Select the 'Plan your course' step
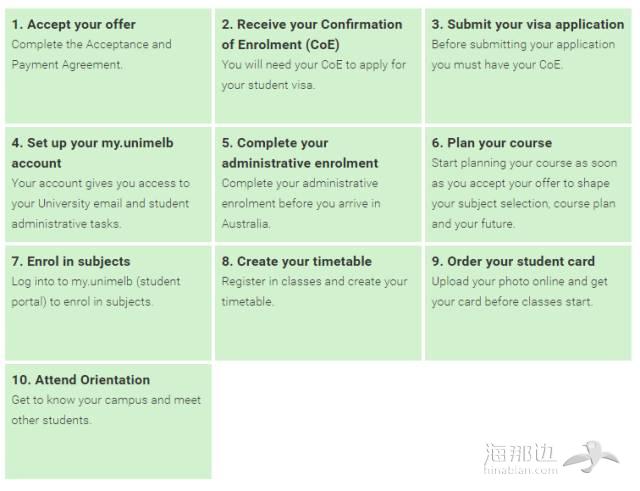640x491 pixels. coord(528,184)
